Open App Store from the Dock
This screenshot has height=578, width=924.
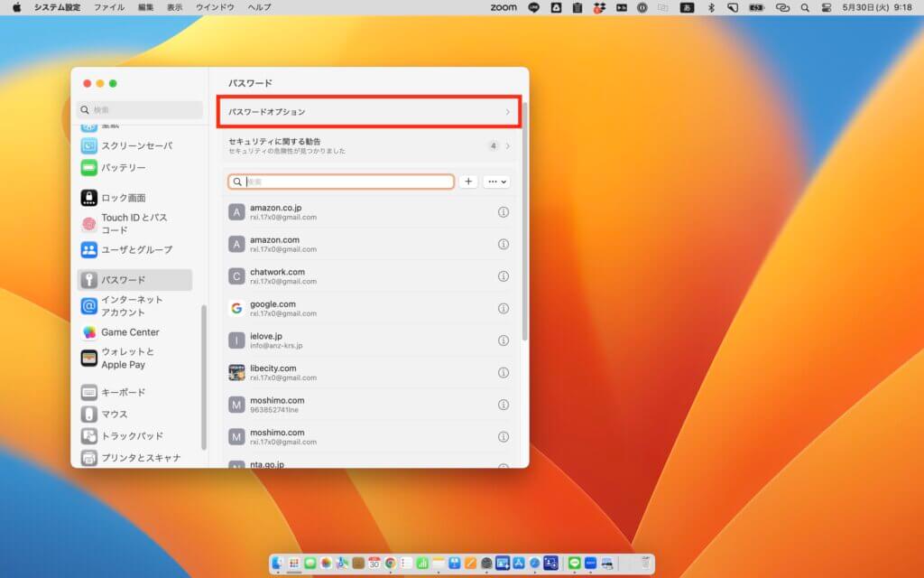pyautogui.click(x=519, y=564)
